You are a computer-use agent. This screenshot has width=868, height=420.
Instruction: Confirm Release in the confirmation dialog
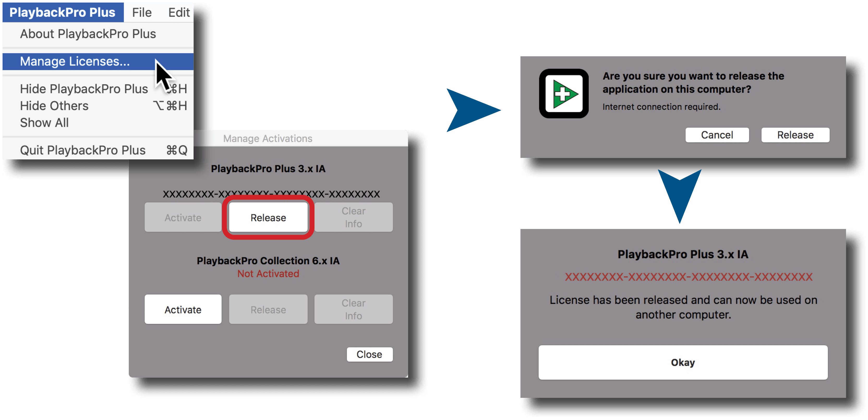point(795,135)
